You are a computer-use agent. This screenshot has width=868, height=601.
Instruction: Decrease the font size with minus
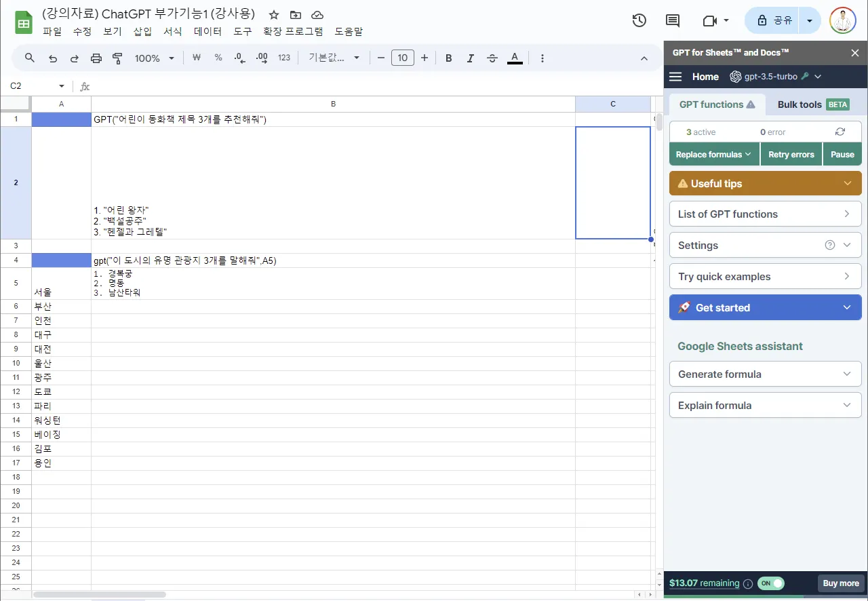pos(381,58)
